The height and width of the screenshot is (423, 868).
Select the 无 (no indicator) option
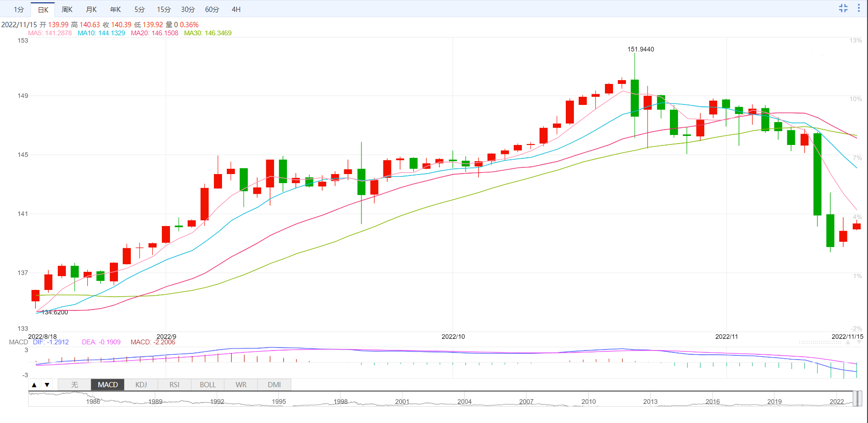pyautogui.click(x=74, y=385)
